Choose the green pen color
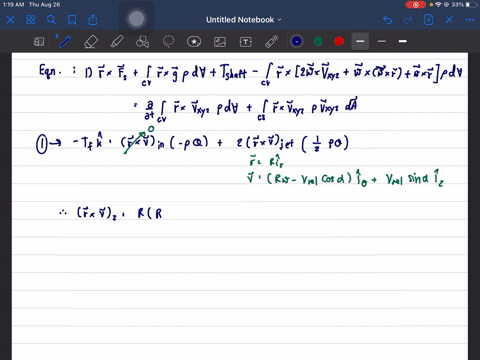 point(318,41)
